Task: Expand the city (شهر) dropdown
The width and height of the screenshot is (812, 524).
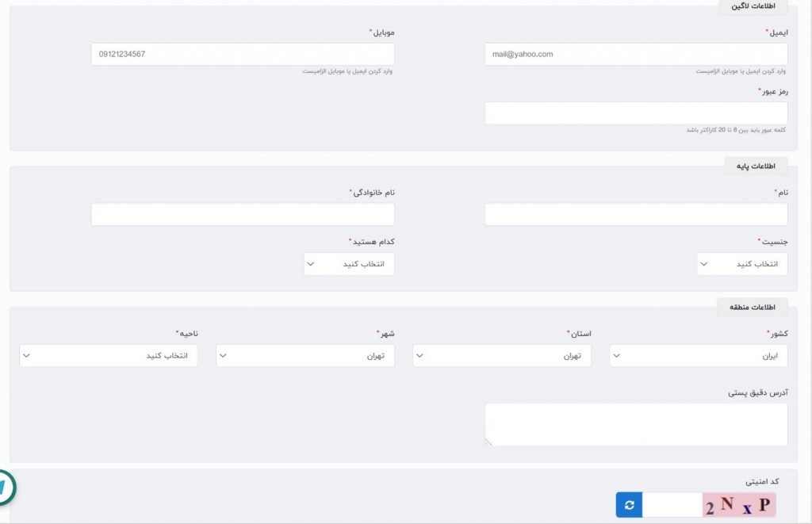Action: tap(305, 356)
